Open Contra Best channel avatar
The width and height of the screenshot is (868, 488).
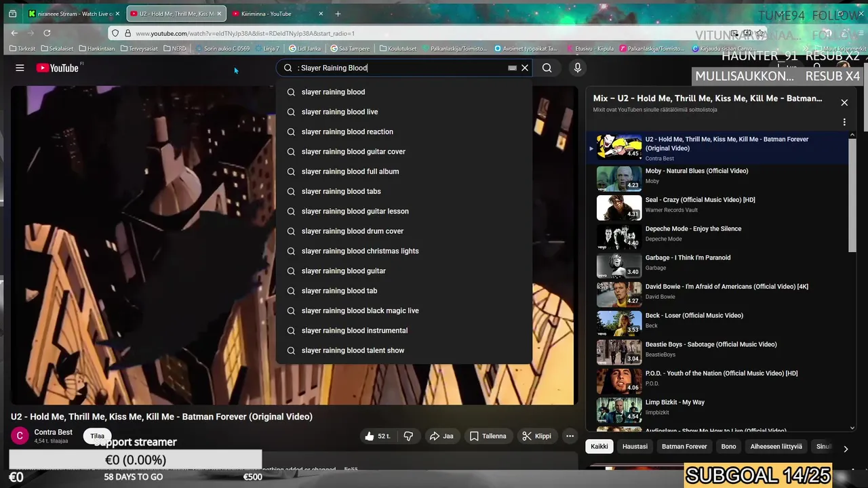point(20,436)
